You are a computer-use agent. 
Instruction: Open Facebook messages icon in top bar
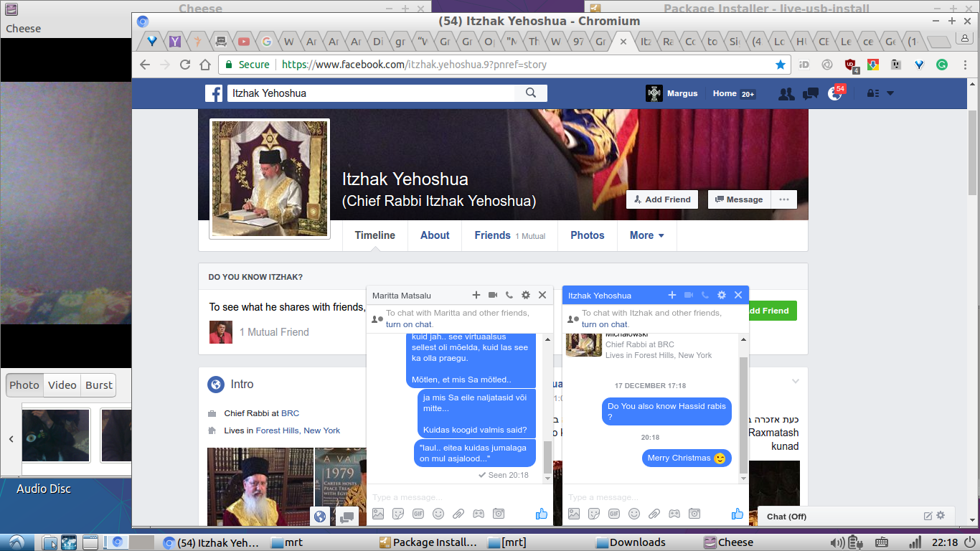click(x=811, y=93)
